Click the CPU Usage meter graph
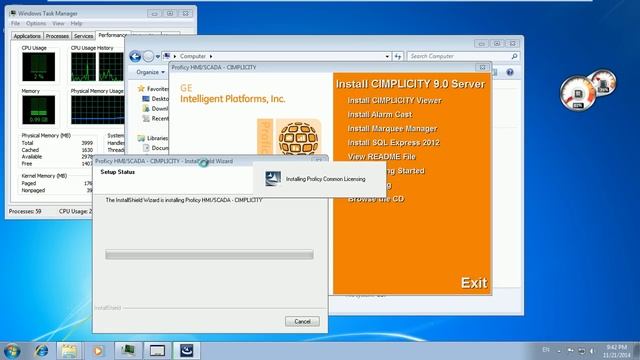The height and width of the screenshot is (360, 640). [39, 67]
